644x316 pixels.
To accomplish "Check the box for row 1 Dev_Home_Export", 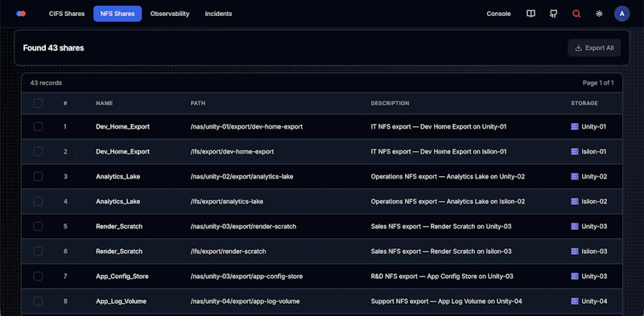I will (38, 127).
